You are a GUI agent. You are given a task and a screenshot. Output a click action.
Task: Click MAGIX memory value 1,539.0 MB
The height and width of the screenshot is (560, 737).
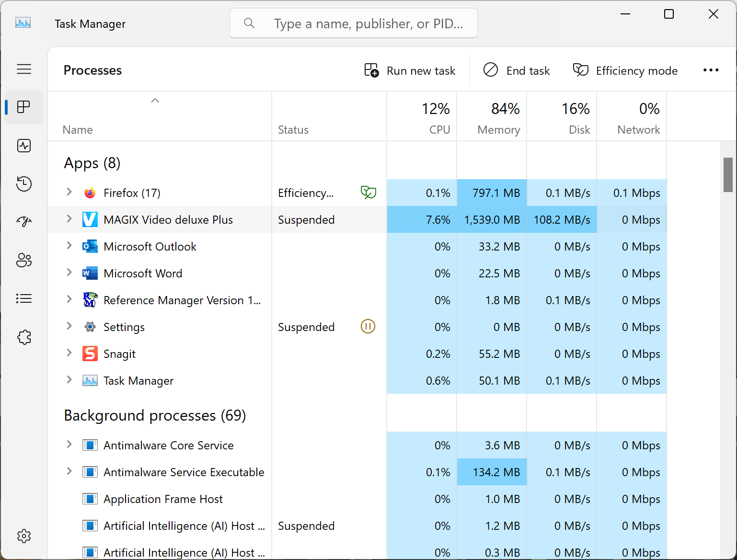click(492, 220)
